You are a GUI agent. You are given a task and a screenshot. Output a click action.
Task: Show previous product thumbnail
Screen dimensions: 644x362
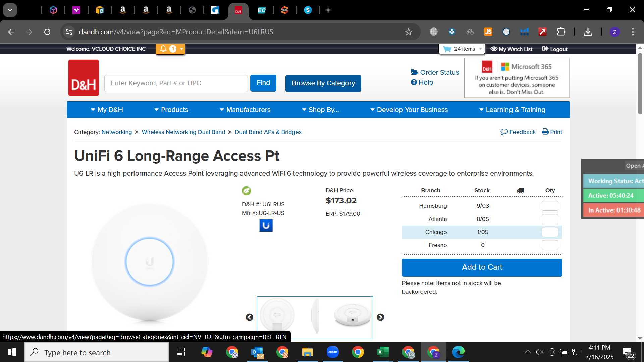pos(249,317)
